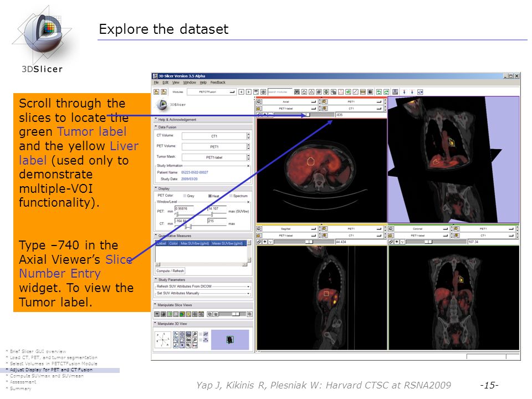Click the Home module toolbar icon
This screenshot has width=532, height=399.
pyautogui.click(x=304, y=92)
